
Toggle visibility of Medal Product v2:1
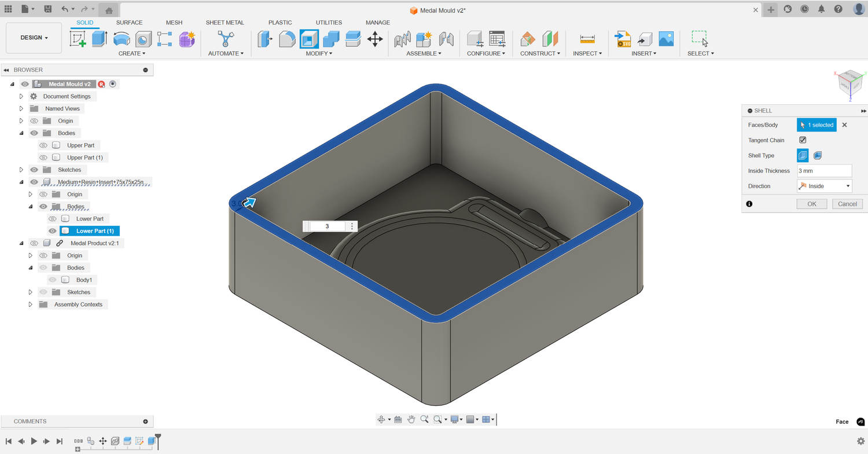click(34, 243)
